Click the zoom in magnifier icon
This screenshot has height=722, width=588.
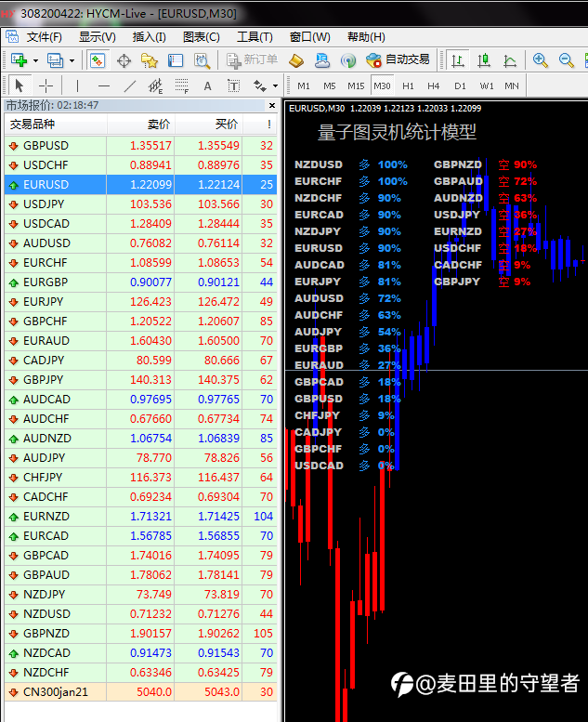coord(540,60)
